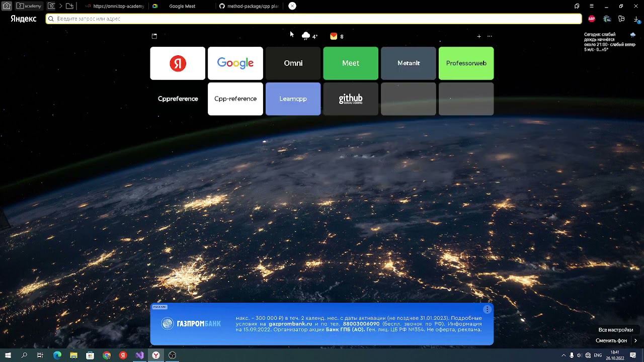
Task: Open OBS Studio from taskbar
Action: [x=173, y=355]
